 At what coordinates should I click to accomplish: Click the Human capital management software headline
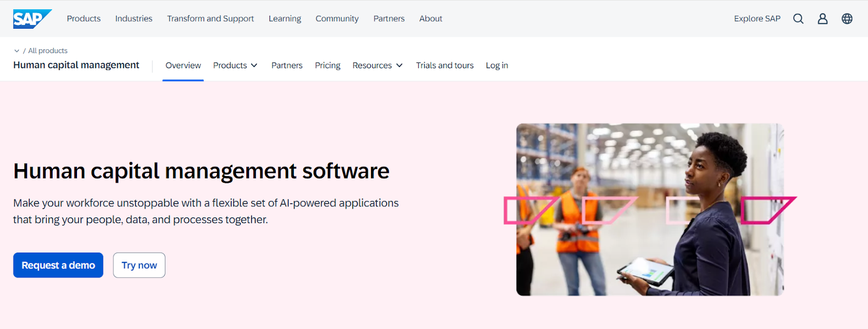tap(201, 171)
